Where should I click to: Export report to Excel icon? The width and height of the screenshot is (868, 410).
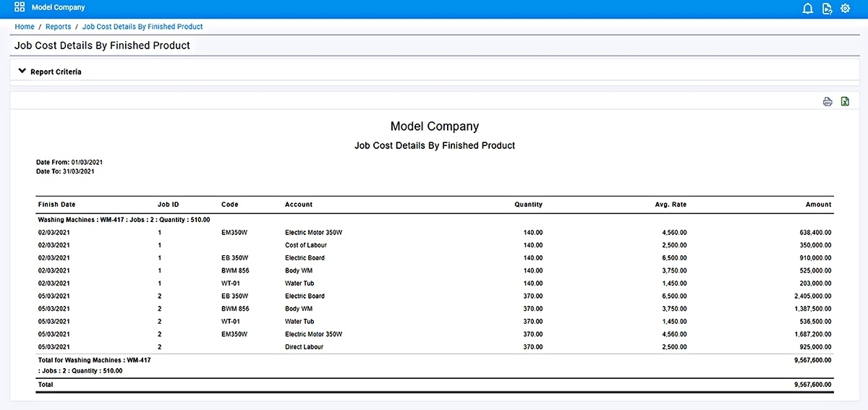[845, 102]
